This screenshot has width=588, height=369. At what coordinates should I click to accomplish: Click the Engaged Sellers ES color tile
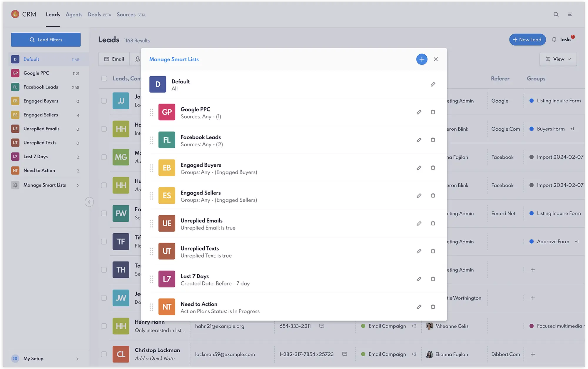[167, 196]
